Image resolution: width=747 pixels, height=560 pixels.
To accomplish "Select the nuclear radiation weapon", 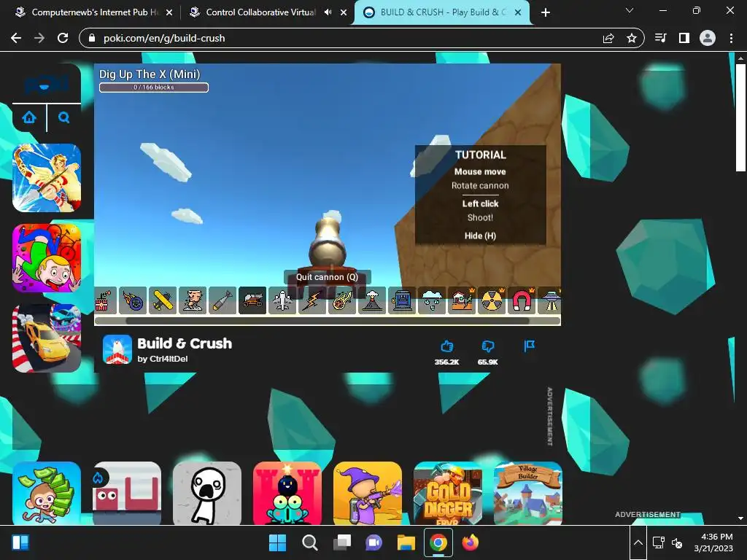I will point(492,300).
